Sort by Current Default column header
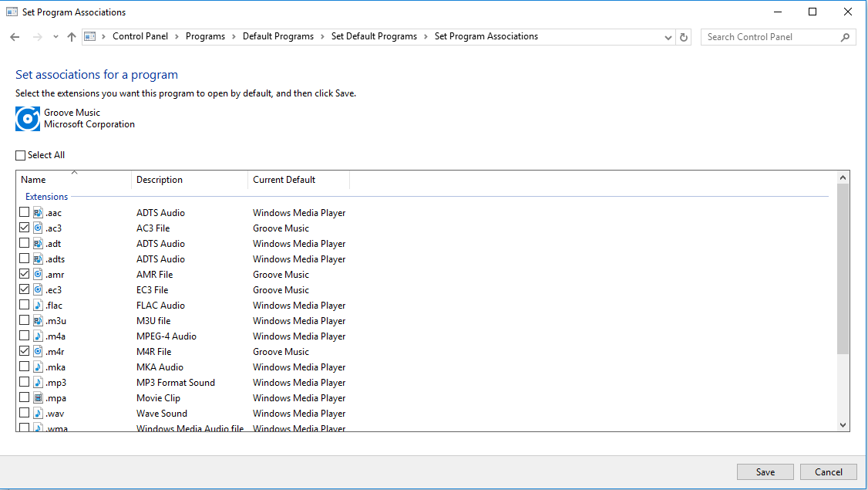868x490 pixels. click(x=298, y=180)
